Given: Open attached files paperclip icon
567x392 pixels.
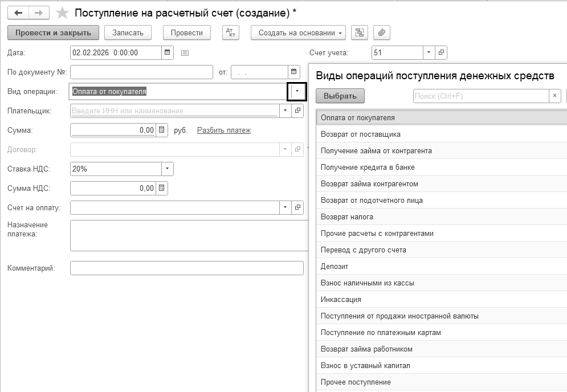Looking at the screenshot, I should tap(381, 32).
